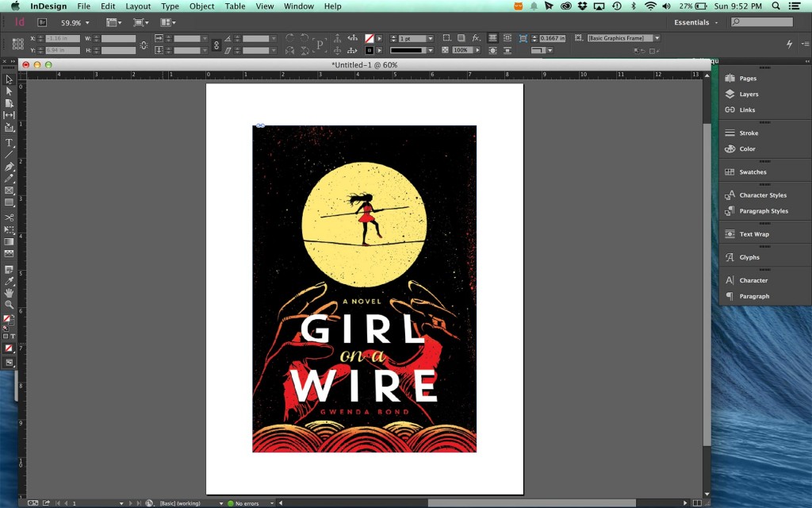Pick the Scissors tool

9,217
